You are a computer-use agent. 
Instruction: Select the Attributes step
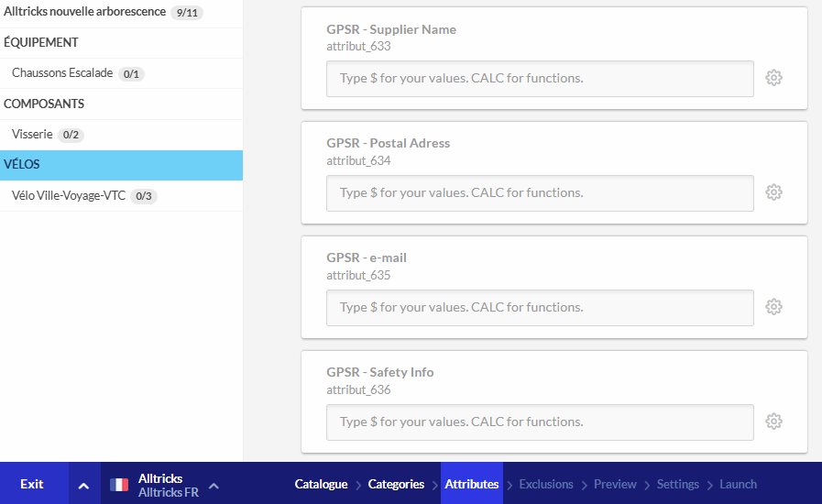(x=472, y=484)
